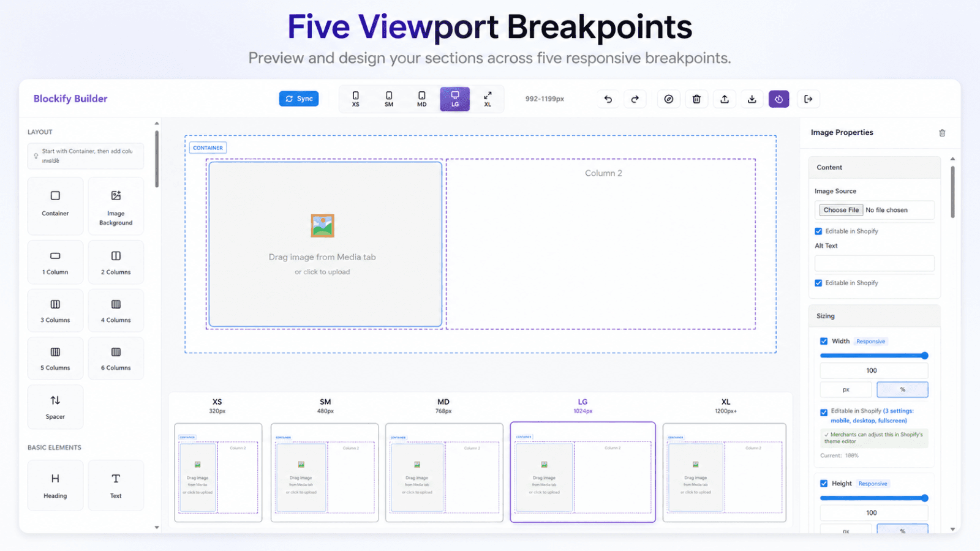This screenshot has height=551, width=980.
Task: Click the Sizing section header
Action: pyautogui.click(x=874, y=316)
